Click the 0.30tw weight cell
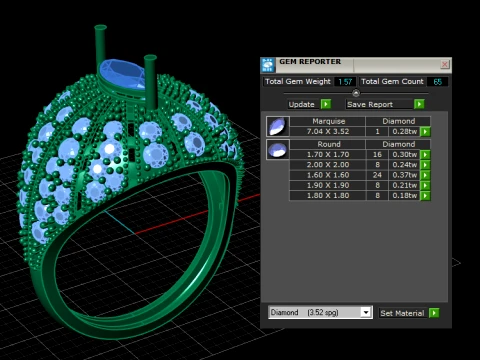Image resolution: width=480 pixels, height=360 pixels. pos(404,155)
